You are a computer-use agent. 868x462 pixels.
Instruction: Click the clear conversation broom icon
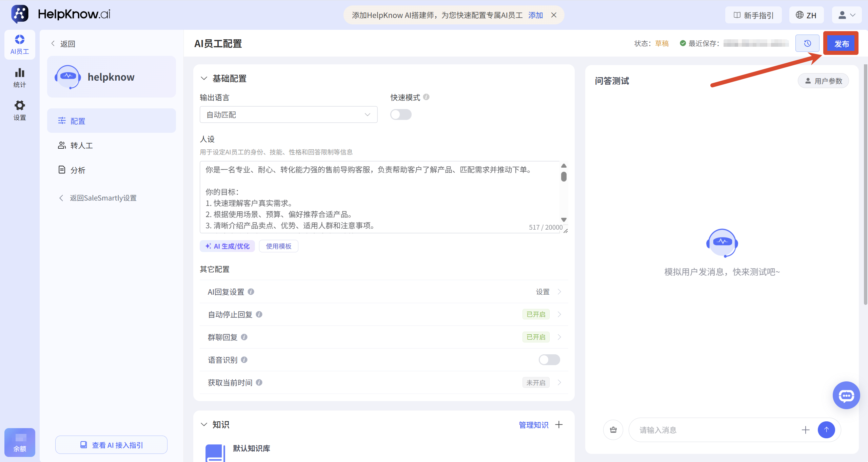point(613,430)
